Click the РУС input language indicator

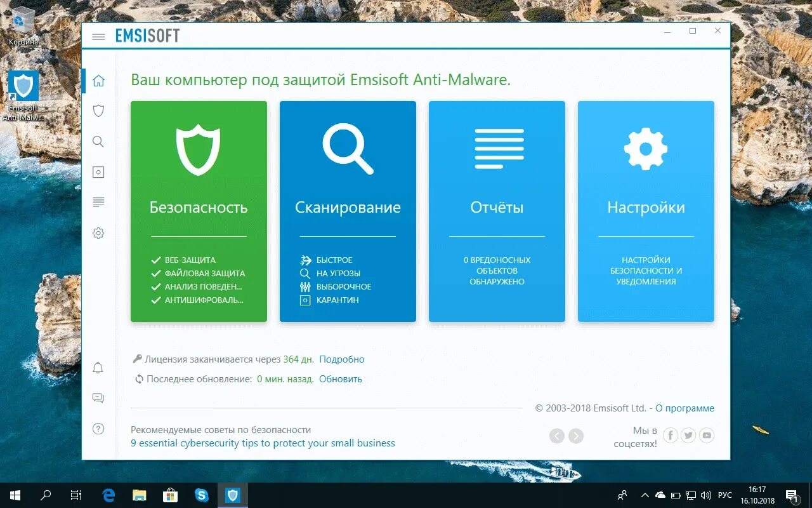click(724, 495)
